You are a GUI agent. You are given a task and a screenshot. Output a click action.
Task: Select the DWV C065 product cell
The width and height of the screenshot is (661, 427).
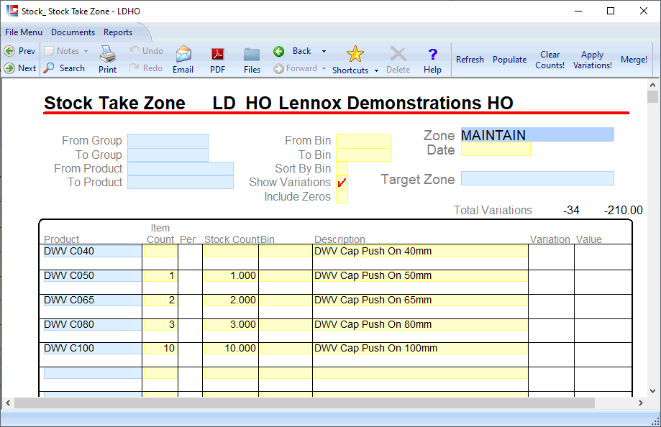92,300
